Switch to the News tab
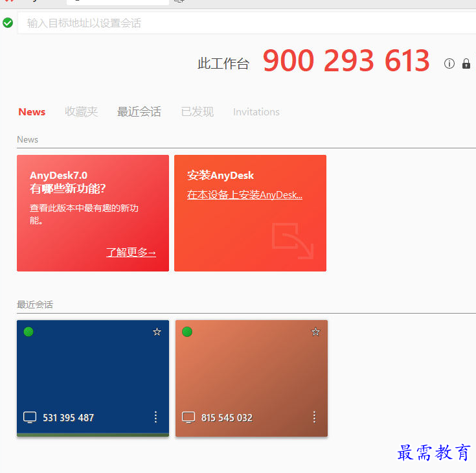 [x=32, y=112]
